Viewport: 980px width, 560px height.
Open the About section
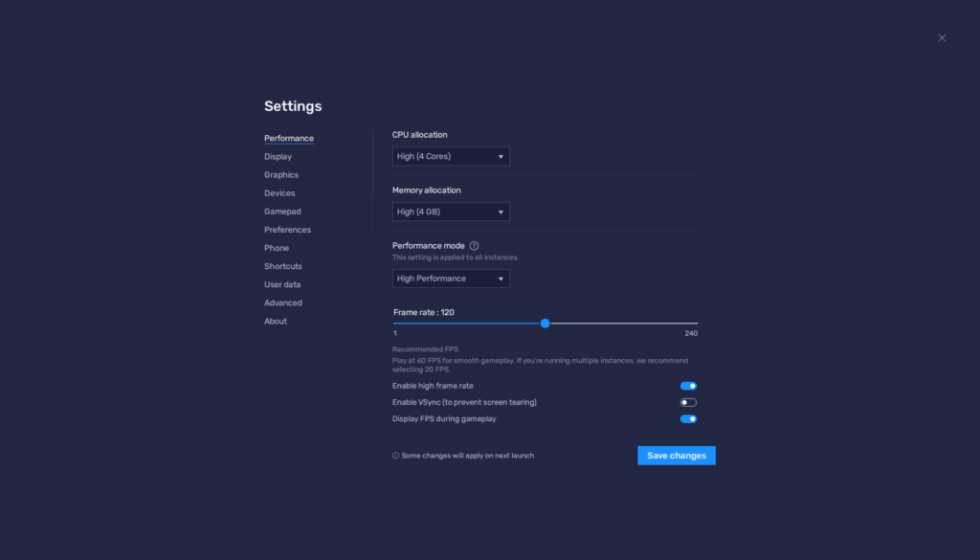click(276, 322)
